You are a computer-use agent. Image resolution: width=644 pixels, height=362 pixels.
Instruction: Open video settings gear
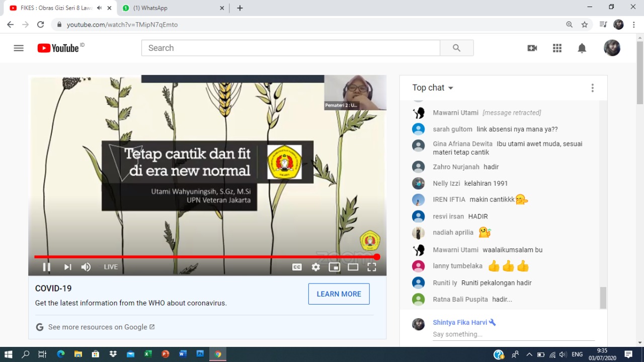pos(315,267)
